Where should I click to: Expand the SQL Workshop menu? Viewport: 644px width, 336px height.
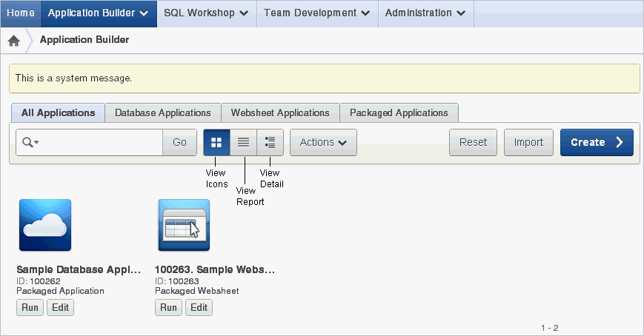pos(207,13)
